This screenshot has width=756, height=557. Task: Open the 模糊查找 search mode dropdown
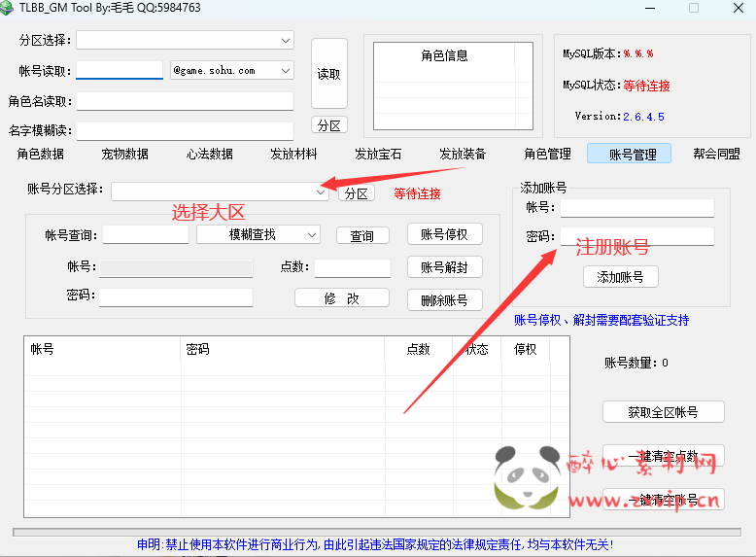(258, 235)
